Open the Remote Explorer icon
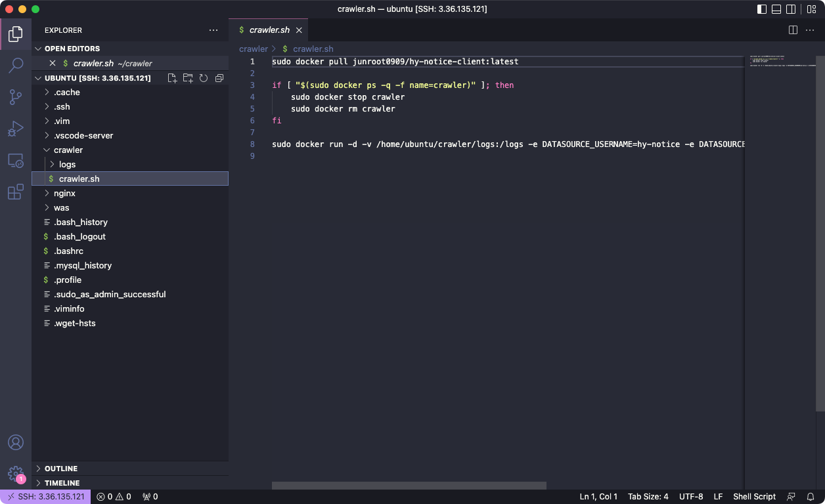825x504 pixels. coord(16,160)
